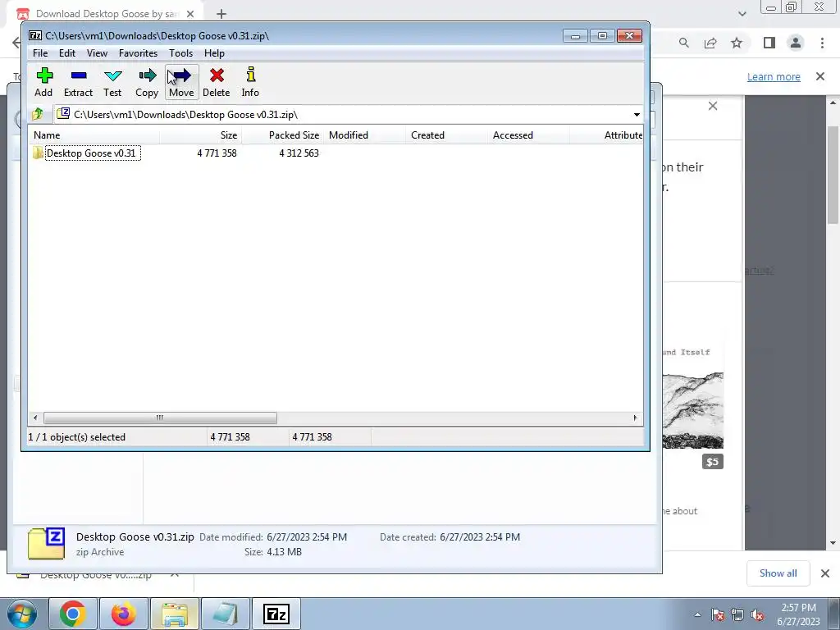
Task: Open the Edit menu
Action: 67,53
